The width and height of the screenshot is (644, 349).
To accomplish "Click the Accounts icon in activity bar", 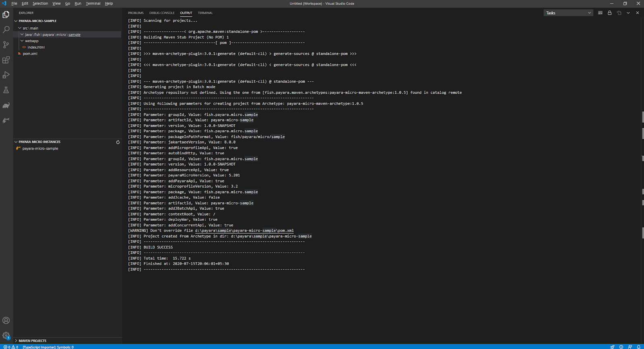I will pos(6,320).
